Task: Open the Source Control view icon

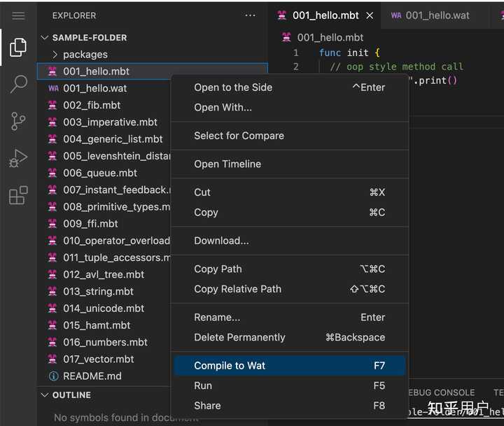Action: 18,121
